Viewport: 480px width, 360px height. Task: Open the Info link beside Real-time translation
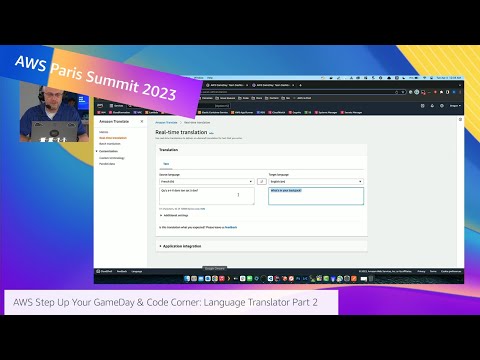pos(211,133)
